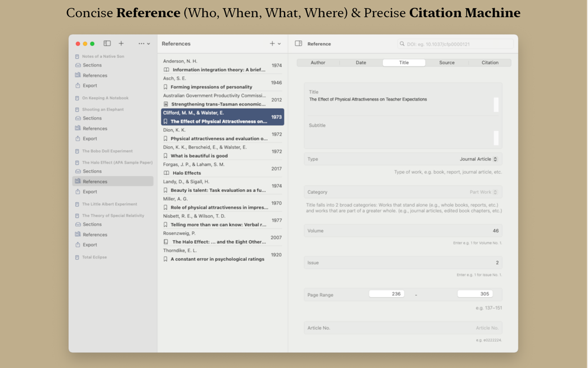Screen dimensions: 588x368
Task: Select the Title tab
Action: (x=404, y=63)
